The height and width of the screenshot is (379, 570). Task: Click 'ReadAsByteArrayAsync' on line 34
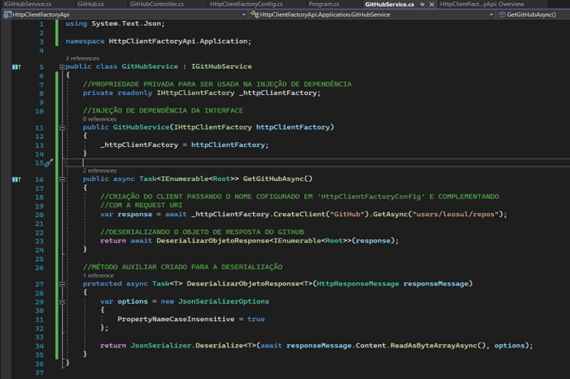pyautogui.click(x=433, y=346)
